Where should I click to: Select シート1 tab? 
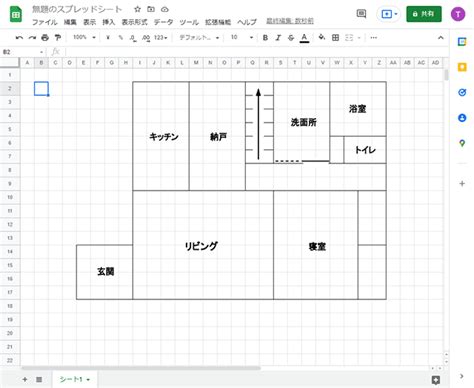pyautogui.click(x=75, y=379)
